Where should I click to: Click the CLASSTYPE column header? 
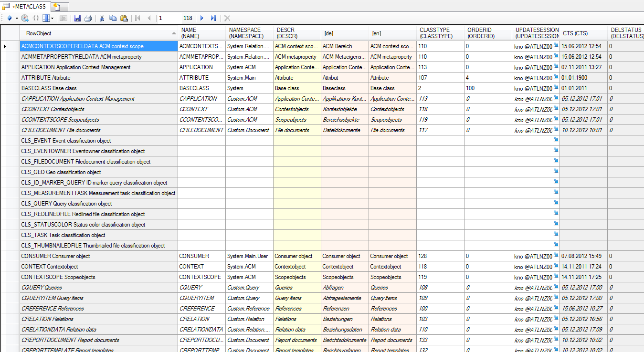[x=440, y=33]
